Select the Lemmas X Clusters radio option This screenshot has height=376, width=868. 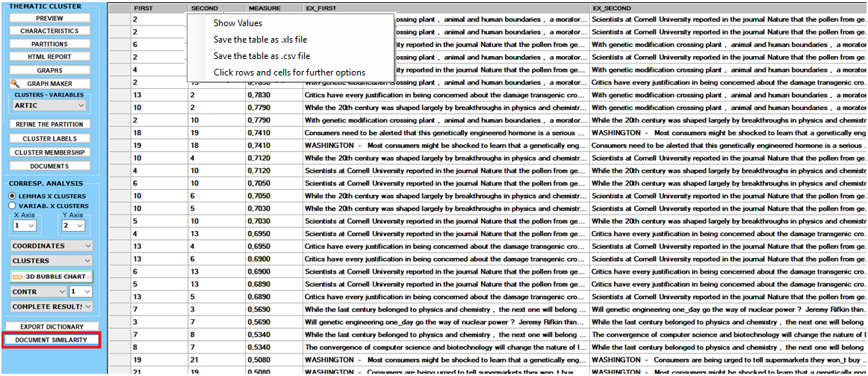coord(11,197)
